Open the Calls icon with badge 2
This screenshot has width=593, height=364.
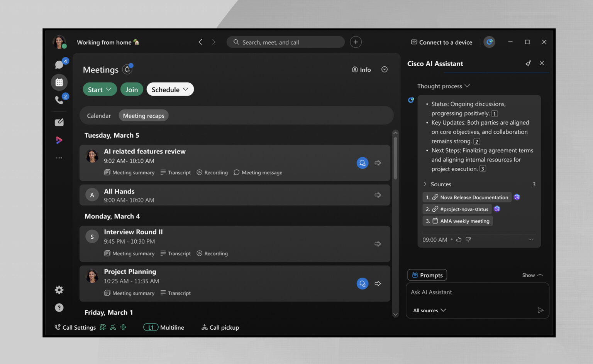[x=59, y=101]
